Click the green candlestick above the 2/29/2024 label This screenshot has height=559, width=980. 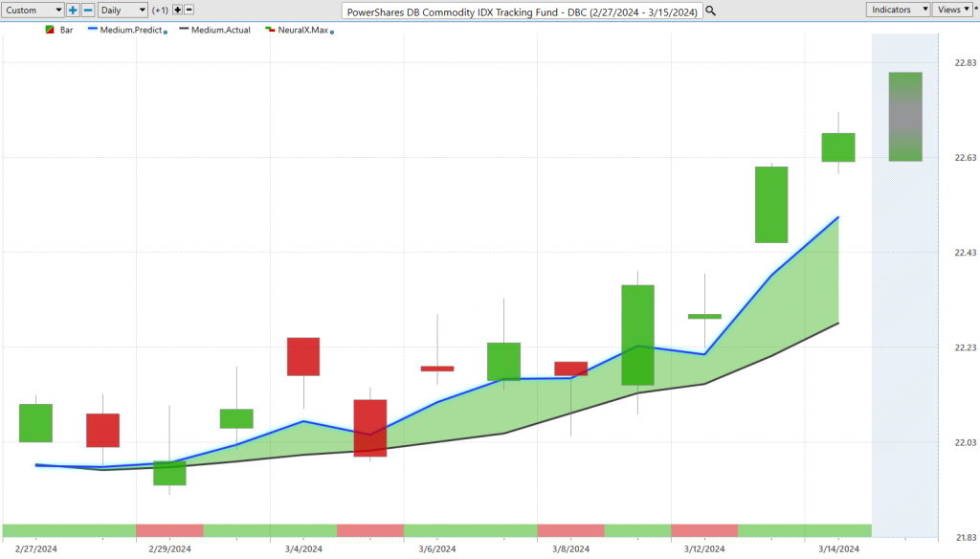point(169,474)
